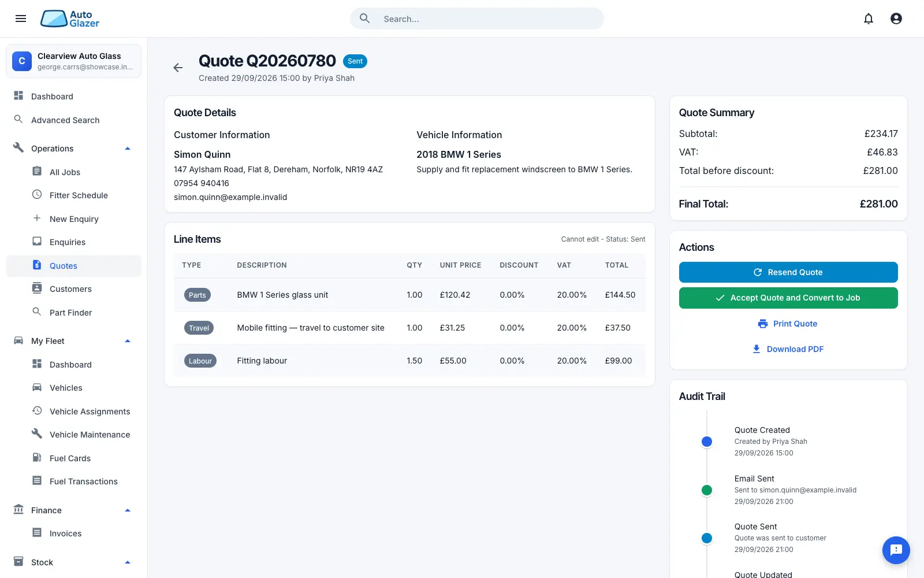Viewport: 924px width, 578px height.
Task: Click the Fitter Schedule clock icon
Action: point(37,195)
